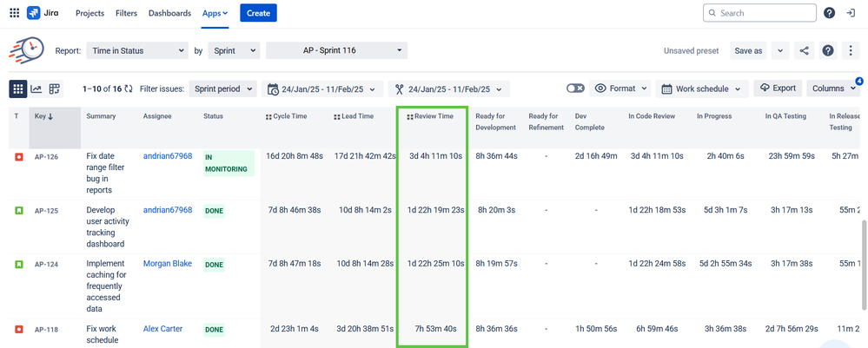Click Lead Time value 3d 20h 38m 51s
Screen dimensions: 868x348
coord(365,329)
